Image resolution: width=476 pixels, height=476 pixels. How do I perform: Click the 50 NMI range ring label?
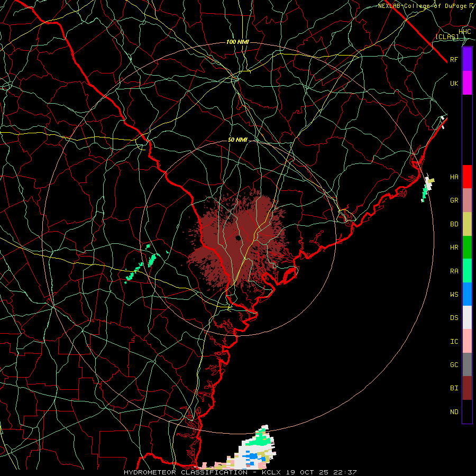pyautogui.click(x=237, y=140)
